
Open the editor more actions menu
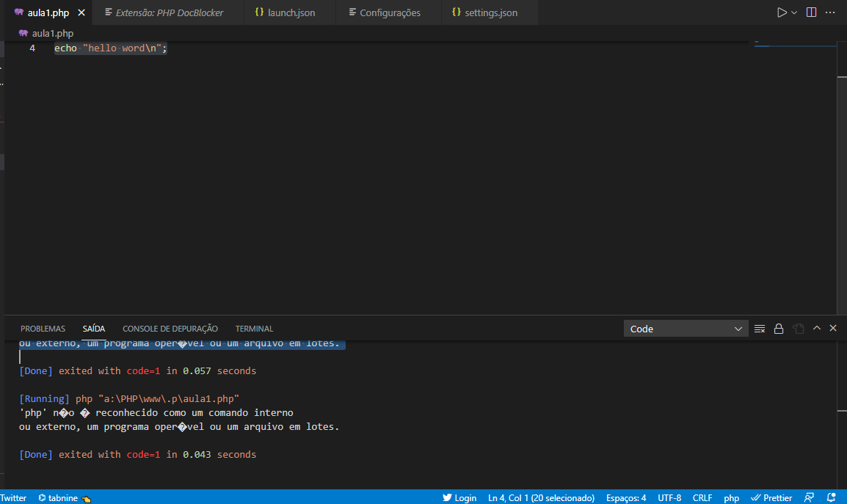point(830,12)
